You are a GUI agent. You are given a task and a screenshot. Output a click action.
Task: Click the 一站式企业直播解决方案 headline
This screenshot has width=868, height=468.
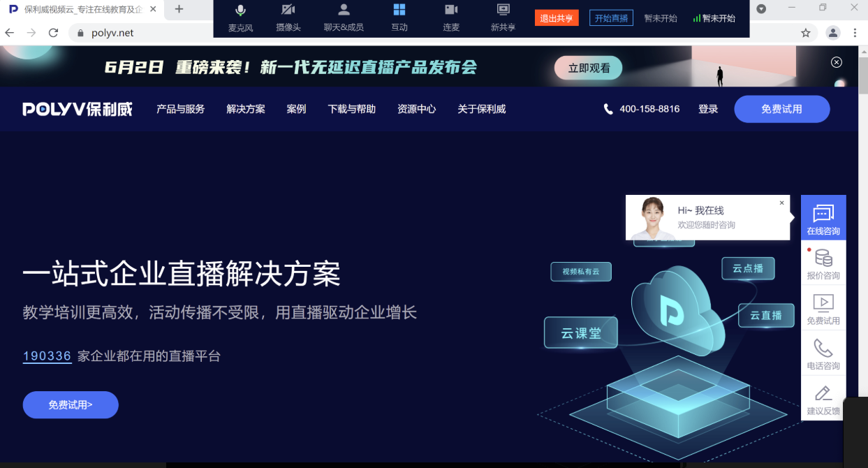coord(182,274)
